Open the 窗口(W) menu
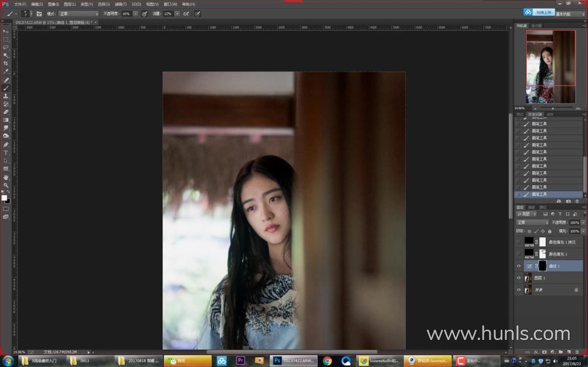Image resolution: width=588 pixels, height=367 pixels. [170, 4]
